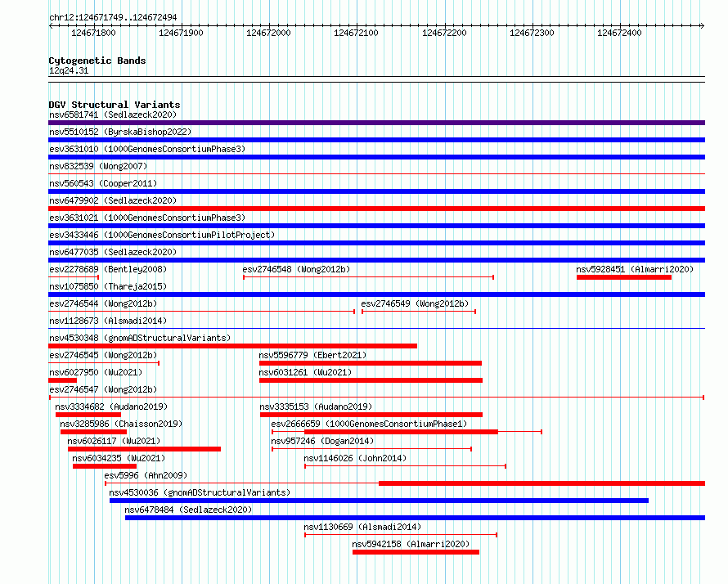Click nsv3285986 (Chaisson2019) label
This screenshot has height=584, width=728.
click(x=121, y=424)
